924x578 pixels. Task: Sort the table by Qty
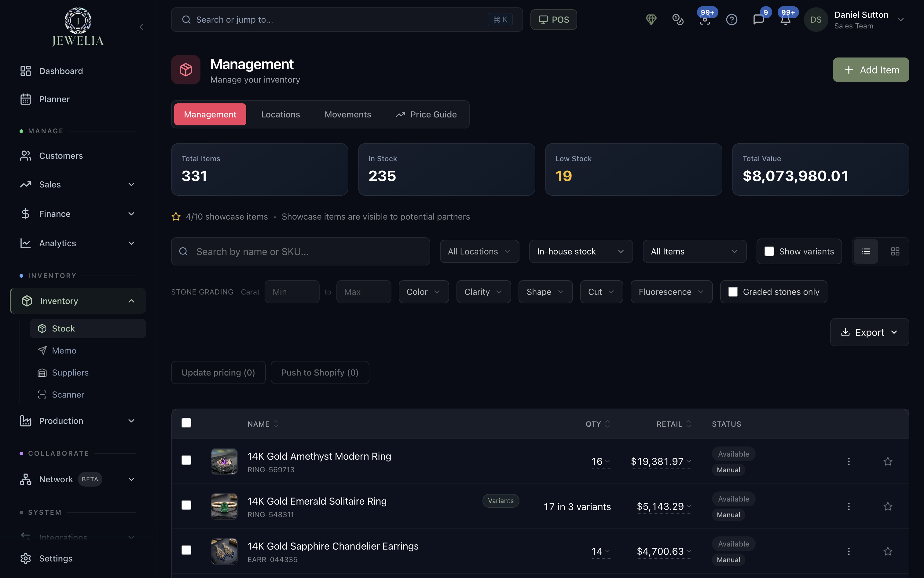(x=598, y=424)
